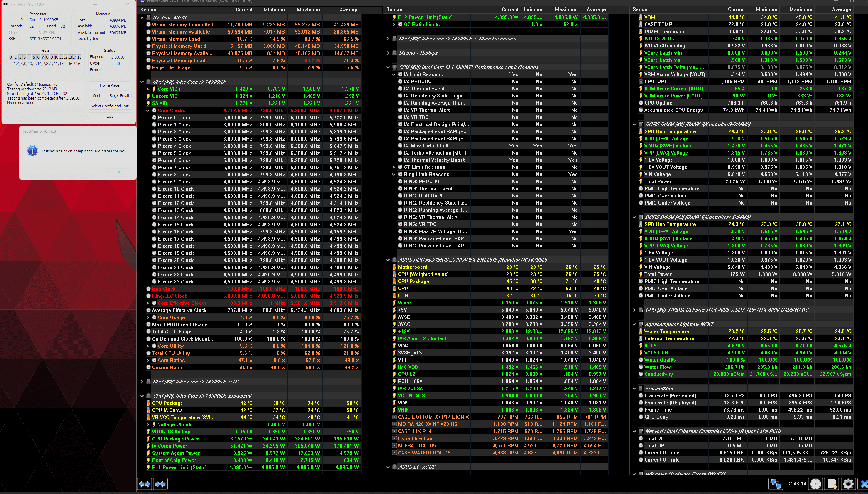Viewport: 868px width, 494px height.
Task: Click the lightning icon beside VRM Vcore Current (IOUT)
Action: (641, 89)
